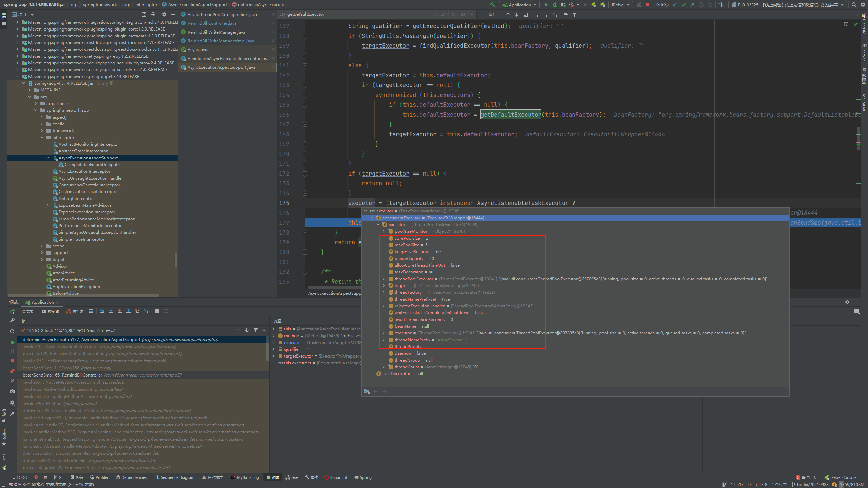The image size is (868, 488).
Task: Open the MyBatis Log tool window
Action: [x=245, y=477]
